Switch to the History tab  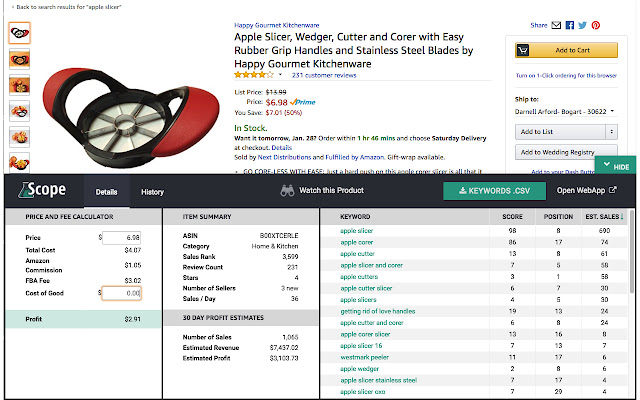152,192
